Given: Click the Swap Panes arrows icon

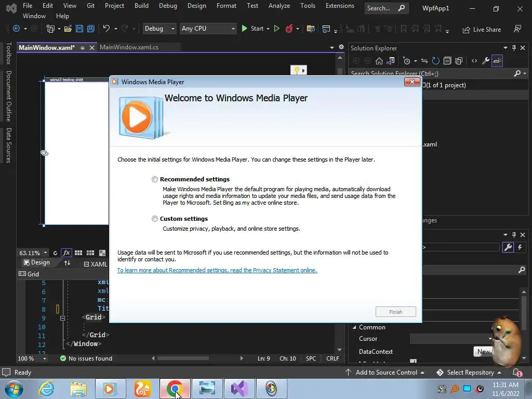Looking at the screenshot, I should [67, 263].
